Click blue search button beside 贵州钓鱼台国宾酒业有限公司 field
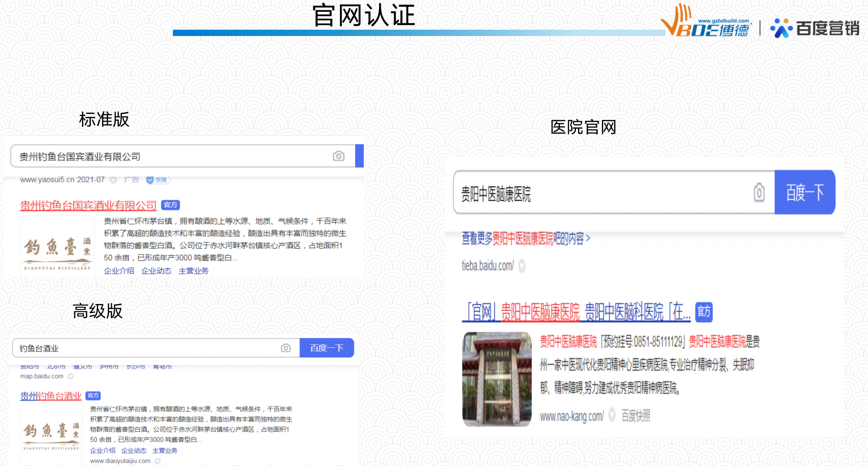 (359, 156)
